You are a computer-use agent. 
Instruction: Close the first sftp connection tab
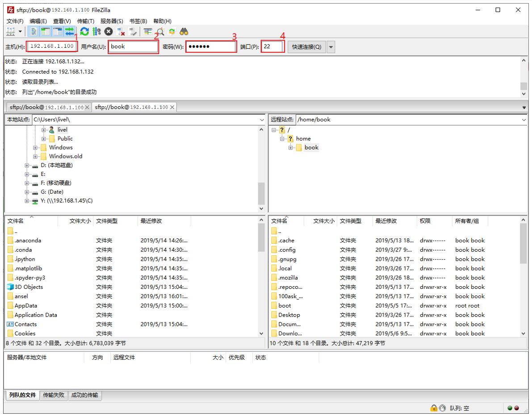[87, 107]
